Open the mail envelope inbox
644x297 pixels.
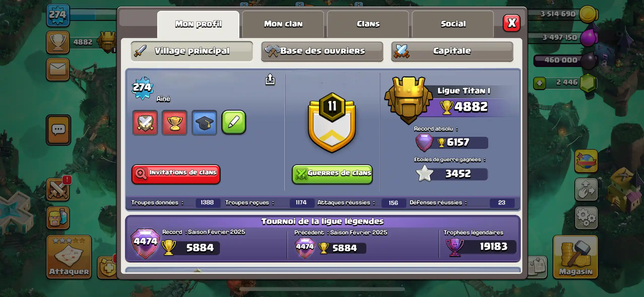[x=58, y=69]
